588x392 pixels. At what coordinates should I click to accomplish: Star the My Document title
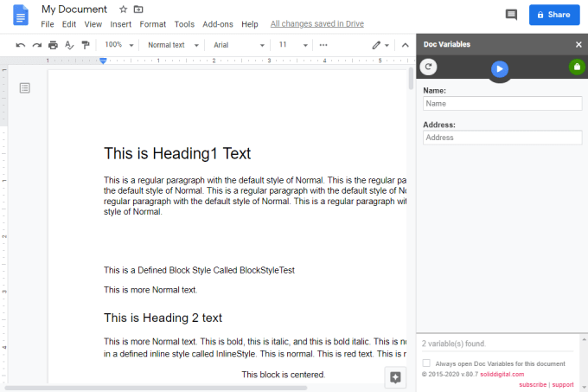[123, 10]
